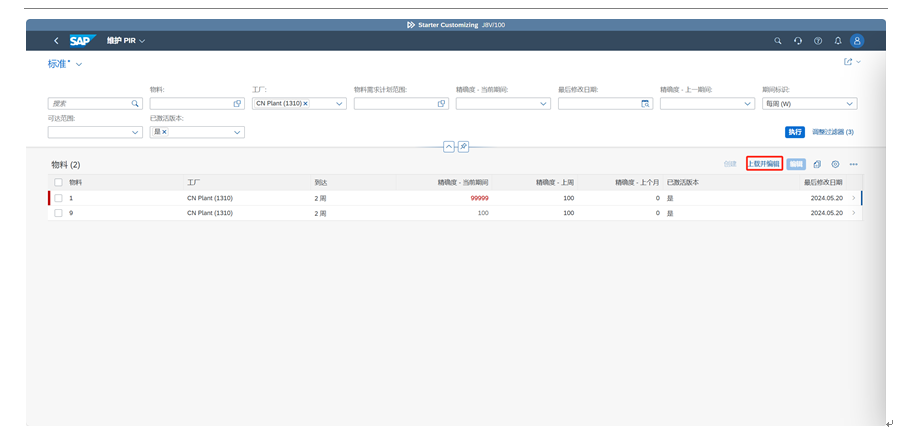Image resolution: width=920 pixels, height=446 pixels.
Task: Select the checkbox for material 1
Action: (58, 199)
